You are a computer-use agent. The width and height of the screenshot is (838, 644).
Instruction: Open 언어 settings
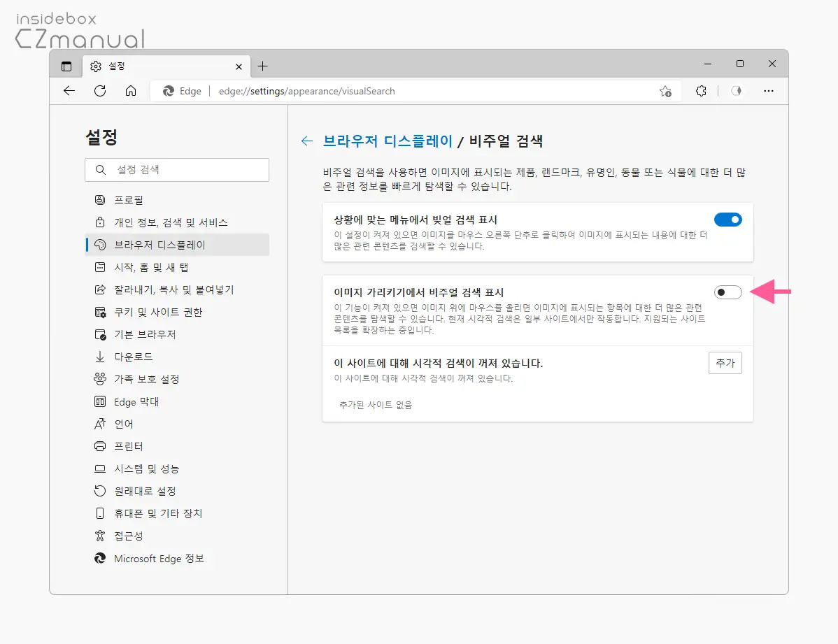[177, 424]
